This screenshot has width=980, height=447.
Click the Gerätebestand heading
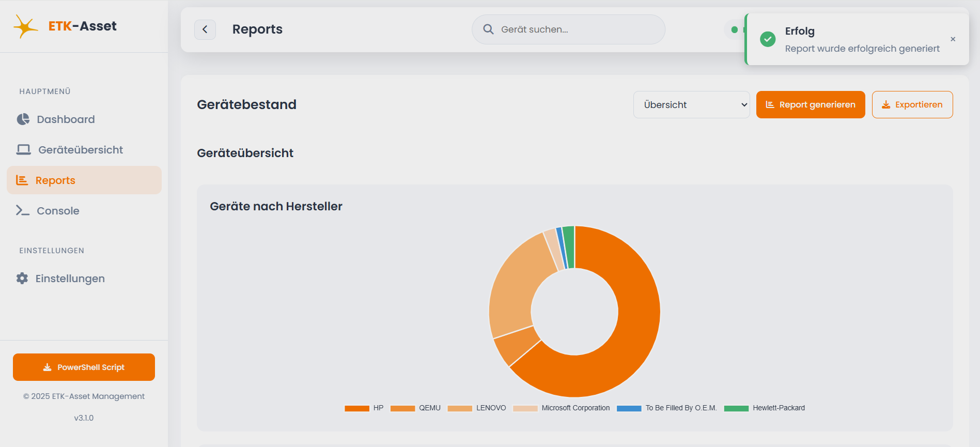click(247, 104)
